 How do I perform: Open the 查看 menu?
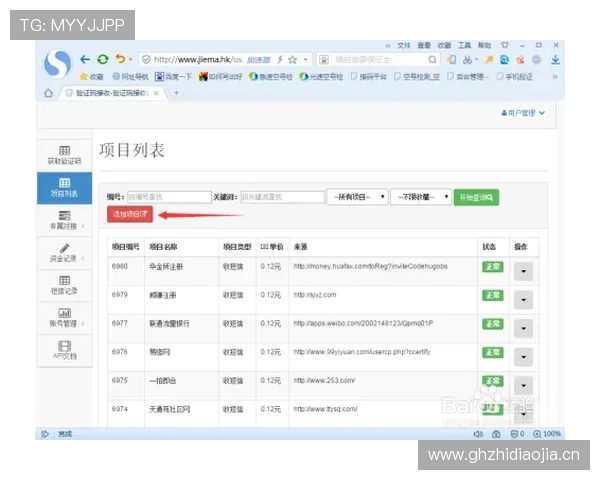424,45
